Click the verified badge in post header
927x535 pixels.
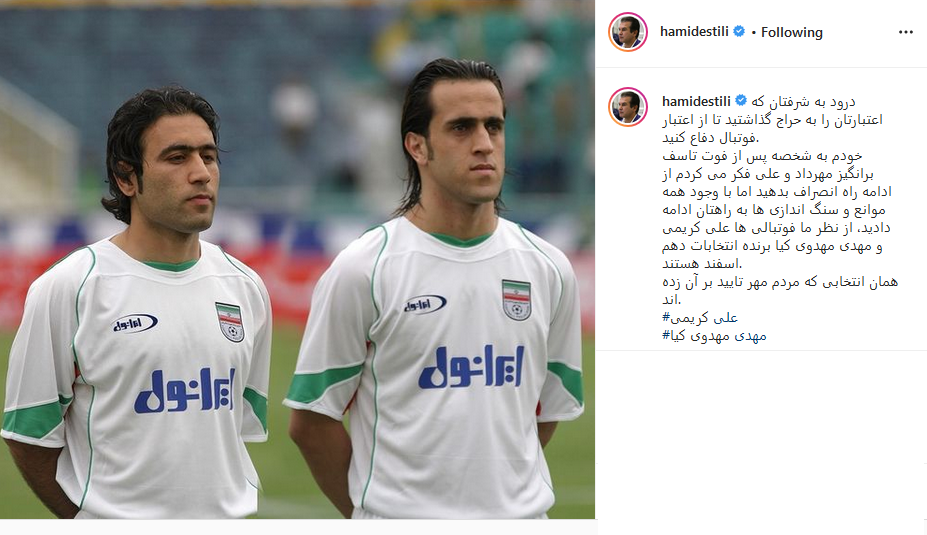point(739,31)
